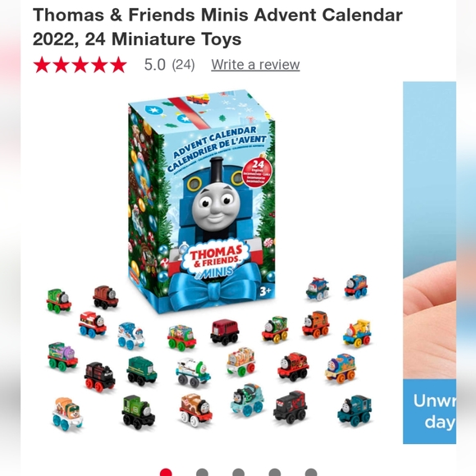The width and height of the screenshot is (476, 476).
Task: Go to the second carousel dot
Action: [x=202, y=473]
